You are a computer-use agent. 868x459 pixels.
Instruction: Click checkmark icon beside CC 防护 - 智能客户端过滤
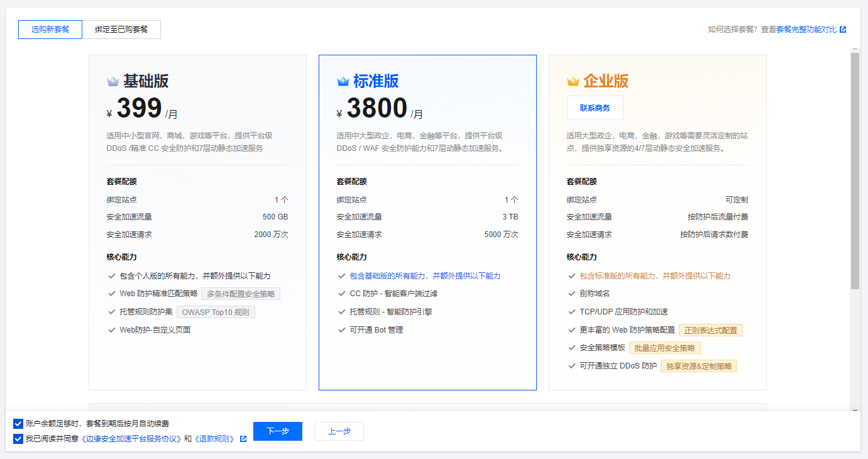pyautogui.click(x=342, y=294)
